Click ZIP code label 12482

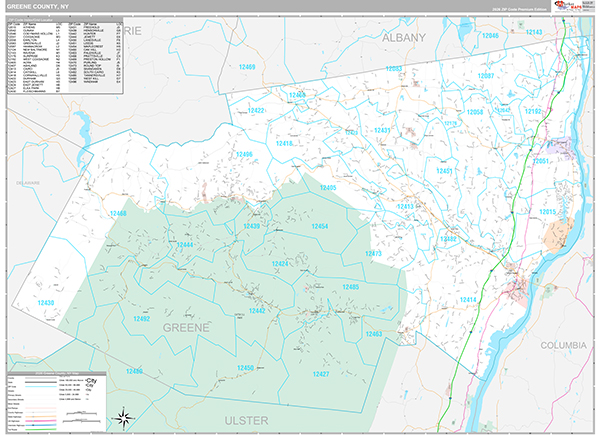(x=448, y=239)
